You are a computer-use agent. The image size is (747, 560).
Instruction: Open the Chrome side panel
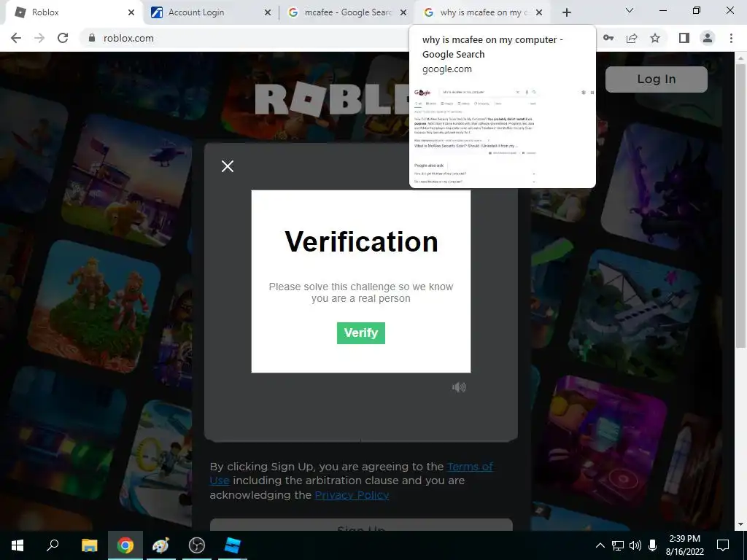click(x=684, y=38)
